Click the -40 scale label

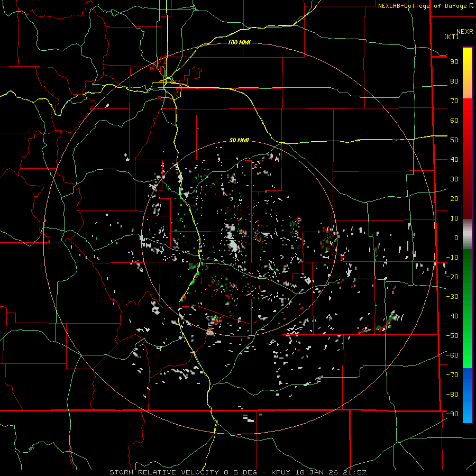452,316
